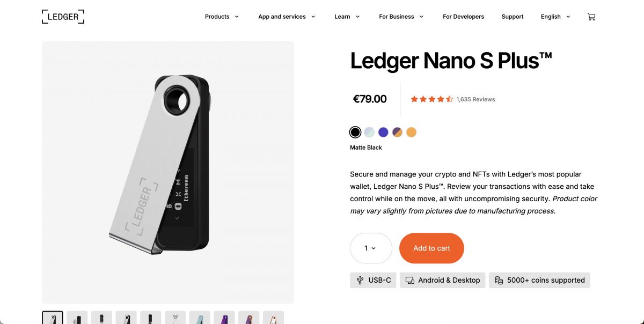Viewport: 644px width, 324px height.
Task: Click the Ledger logo
Action: coord(63,17)
